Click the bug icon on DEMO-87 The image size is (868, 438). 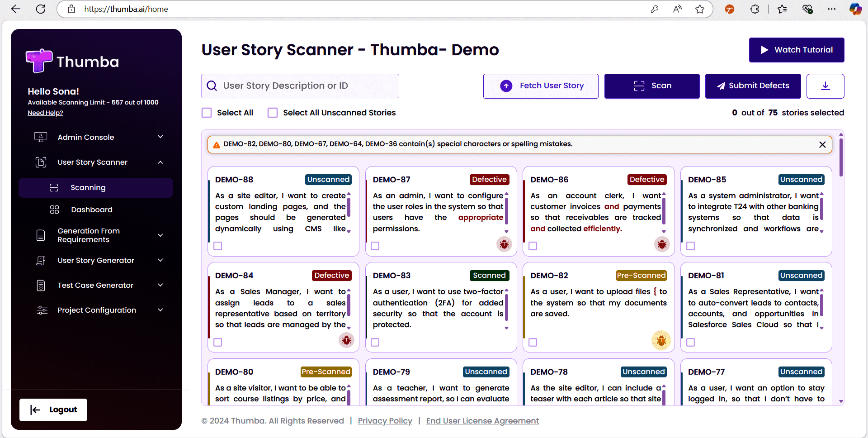click(504, 244)
